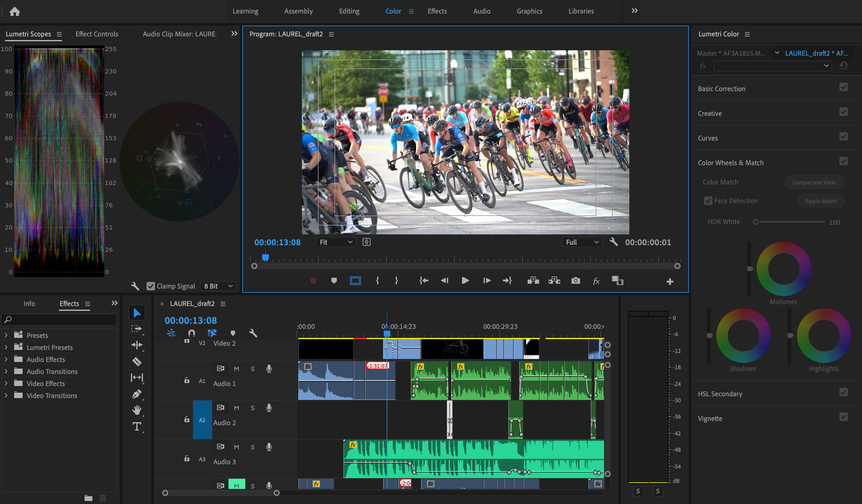Select the Hand tool

click(x=137, y=410)
